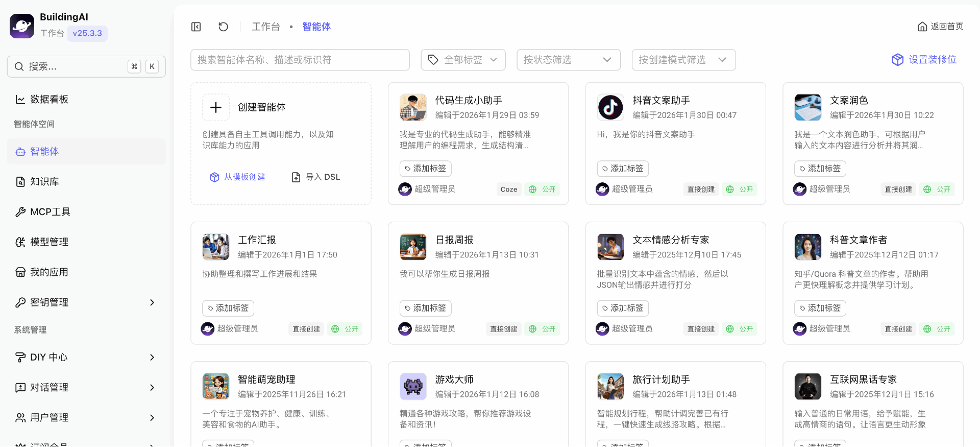Click the 工作汇报 avatar image

tap(216, 247)
